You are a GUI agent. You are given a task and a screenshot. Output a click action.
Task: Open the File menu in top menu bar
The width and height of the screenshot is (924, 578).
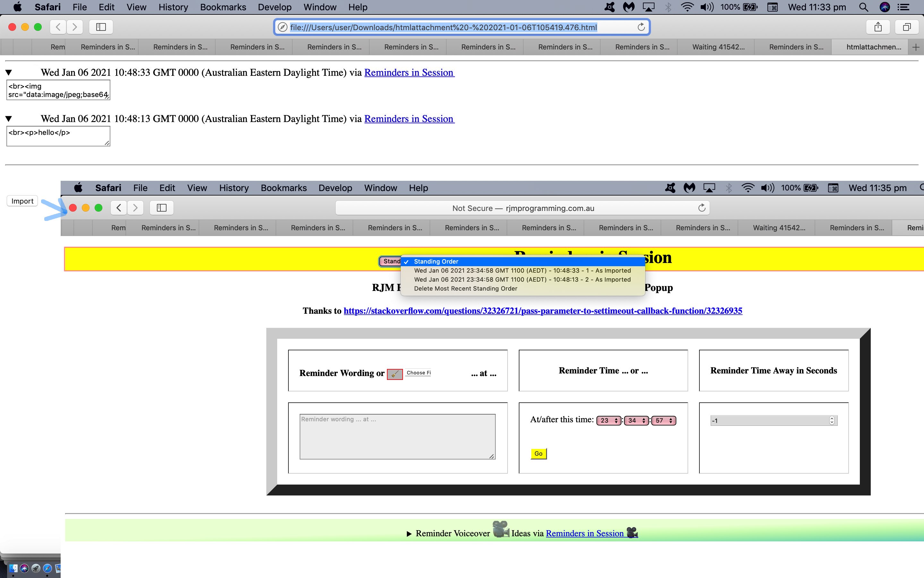point(80,7)
